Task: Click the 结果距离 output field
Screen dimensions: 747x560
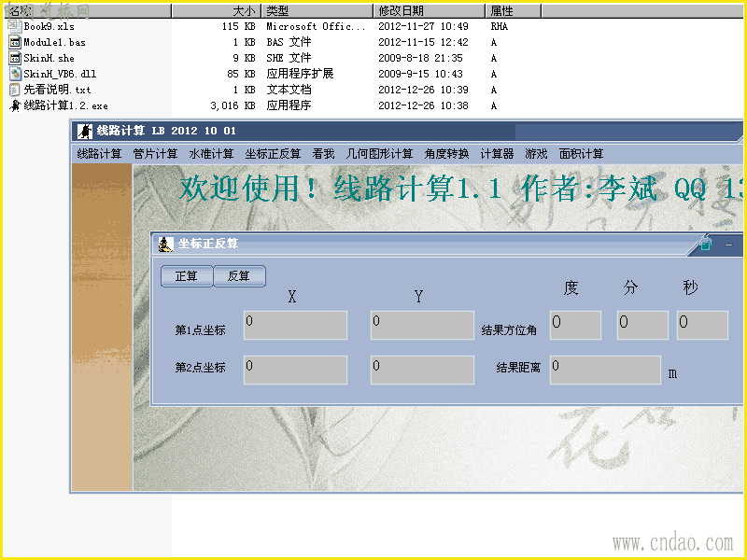Action: coord(605,370)
